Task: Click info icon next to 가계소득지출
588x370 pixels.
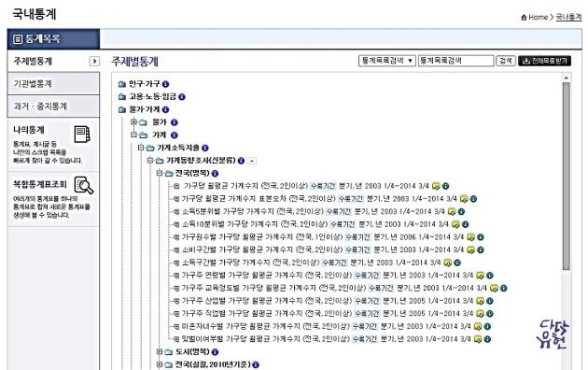Action: [205, 148]
